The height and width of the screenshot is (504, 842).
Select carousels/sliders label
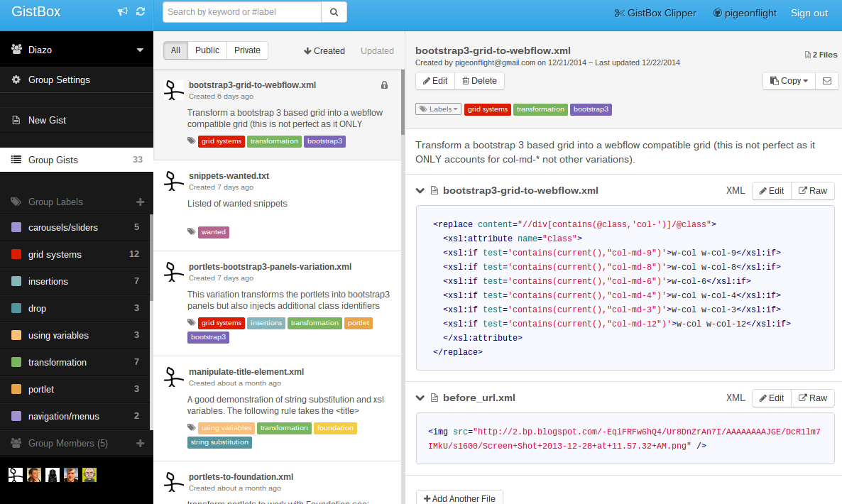[x=75, y=228]
